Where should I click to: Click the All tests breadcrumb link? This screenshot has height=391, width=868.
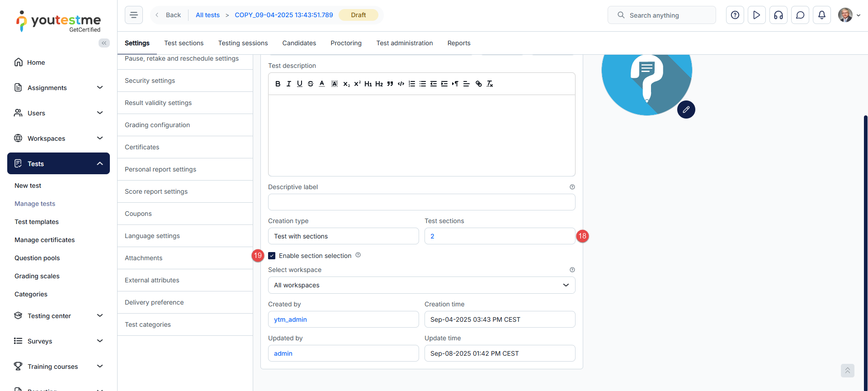208,15
